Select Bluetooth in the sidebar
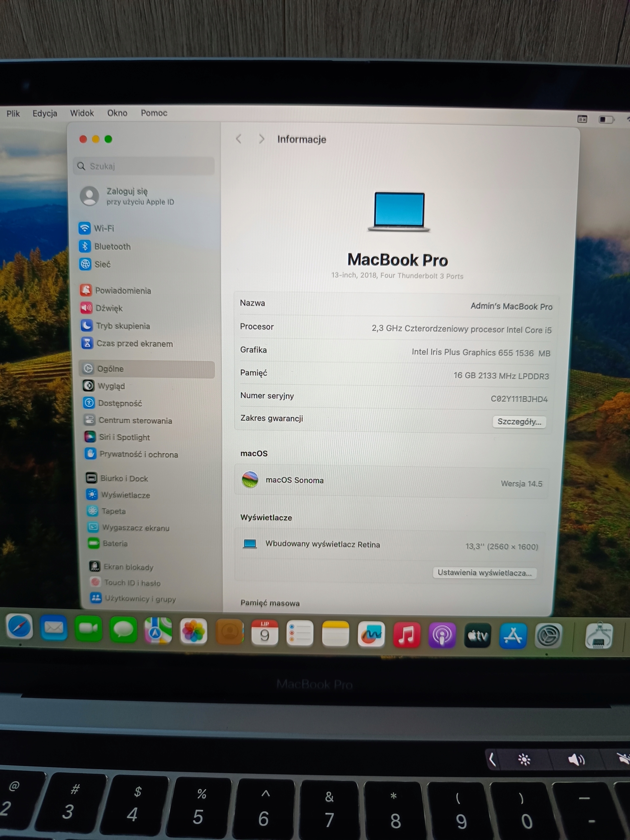 pyautogui.click(x=112, y=246)
